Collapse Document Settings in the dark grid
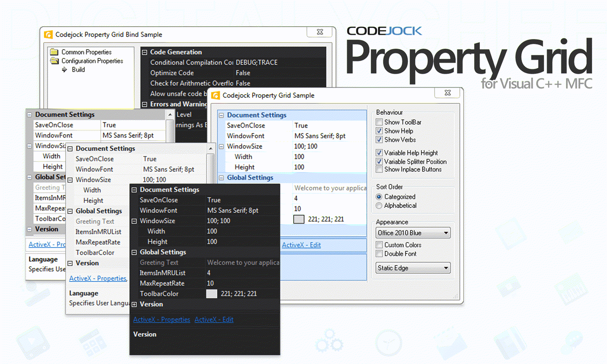Screen dimensions: 607x364 click(x=134, y=190)
